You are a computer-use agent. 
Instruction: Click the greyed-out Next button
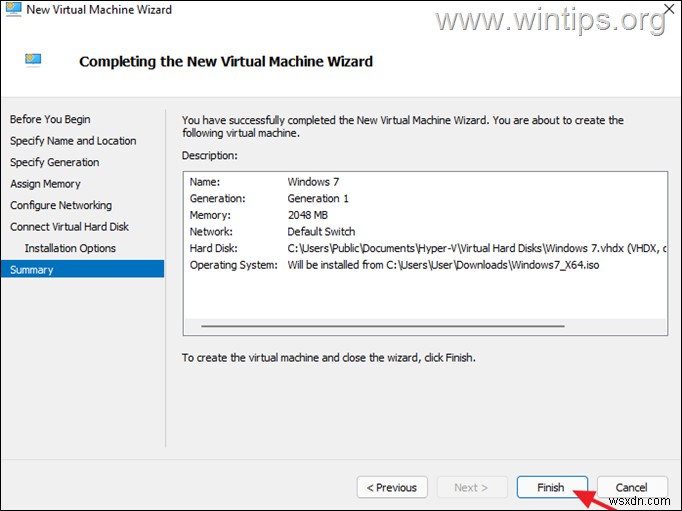472,487
